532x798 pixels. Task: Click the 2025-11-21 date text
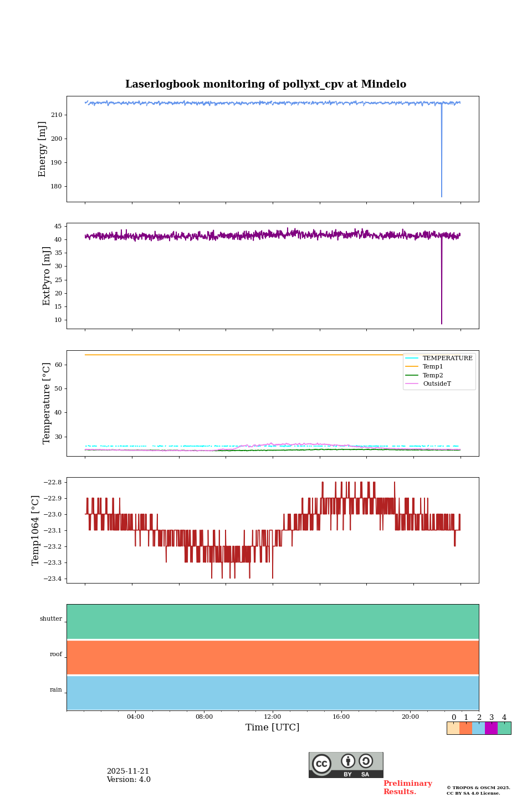tap(128, 771)
